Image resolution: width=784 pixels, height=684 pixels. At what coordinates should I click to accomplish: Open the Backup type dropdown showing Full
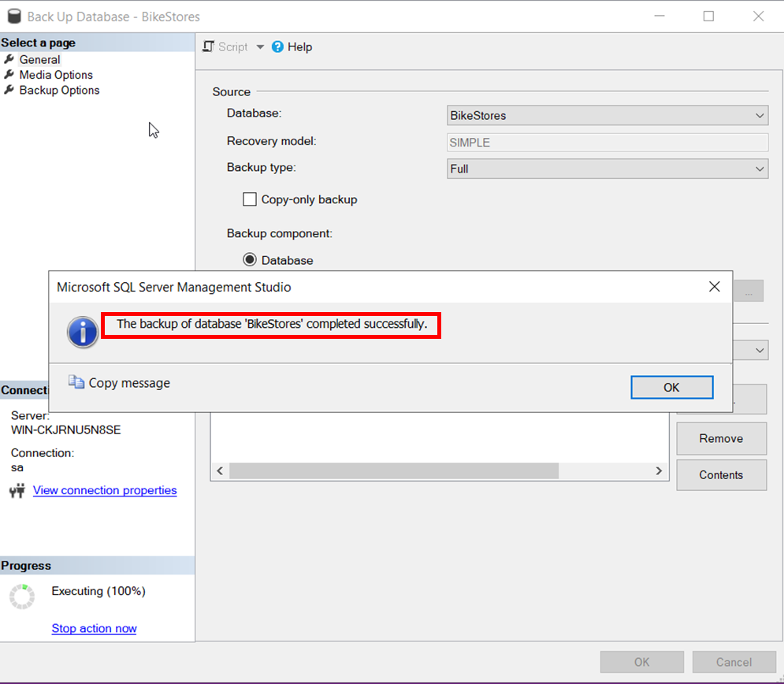(x=608, y=169)
